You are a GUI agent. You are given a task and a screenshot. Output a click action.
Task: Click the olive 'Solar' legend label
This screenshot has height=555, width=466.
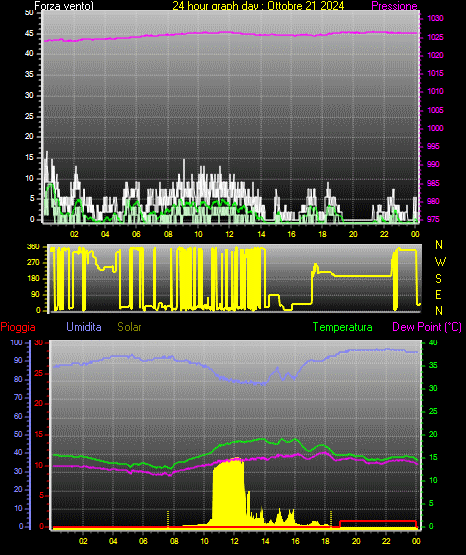[x=129, y=327]
